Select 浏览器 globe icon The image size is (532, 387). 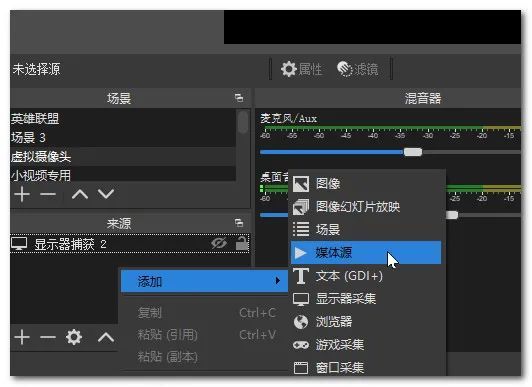301,322
